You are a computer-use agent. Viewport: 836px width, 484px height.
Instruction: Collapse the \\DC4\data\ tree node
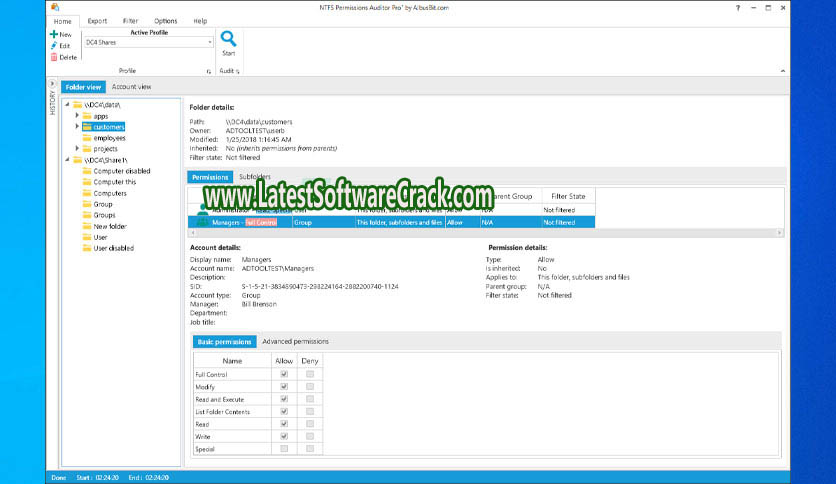pos(68,104)
